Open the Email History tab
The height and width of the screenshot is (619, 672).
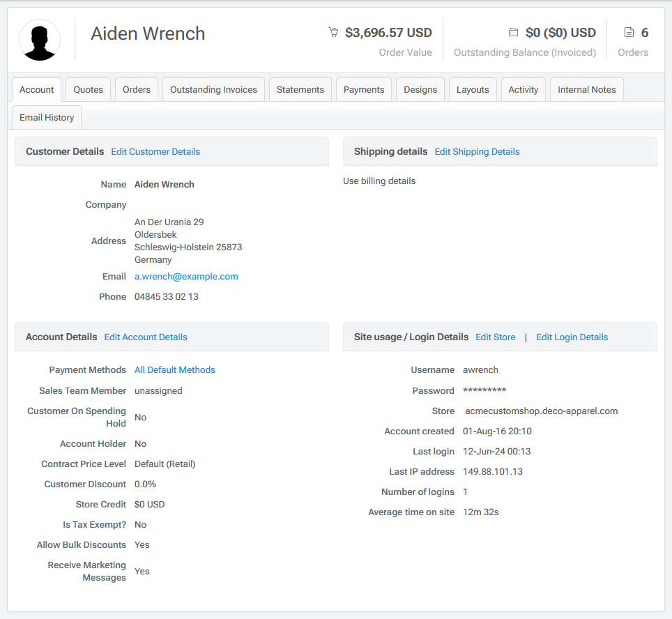(x=46, y=117)
